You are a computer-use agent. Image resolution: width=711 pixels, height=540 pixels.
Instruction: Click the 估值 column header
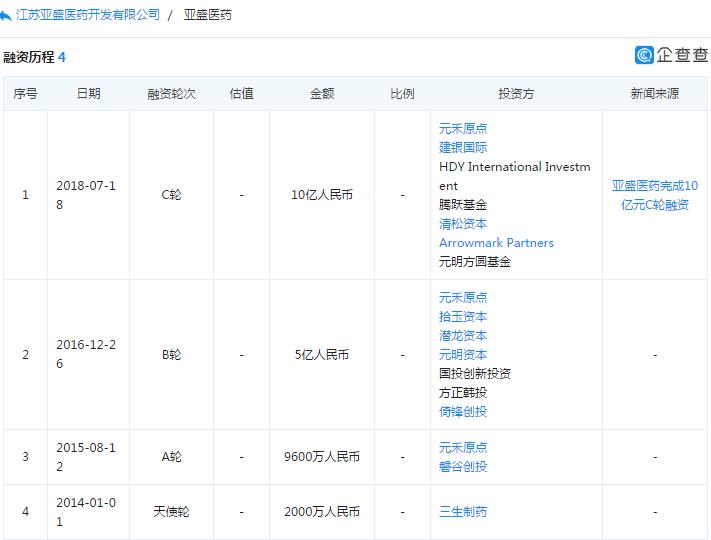click(241, 94)
